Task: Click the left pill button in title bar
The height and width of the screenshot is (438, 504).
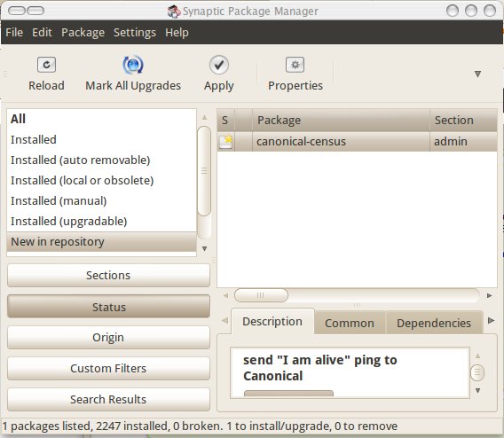Action: tap(17, 11)
